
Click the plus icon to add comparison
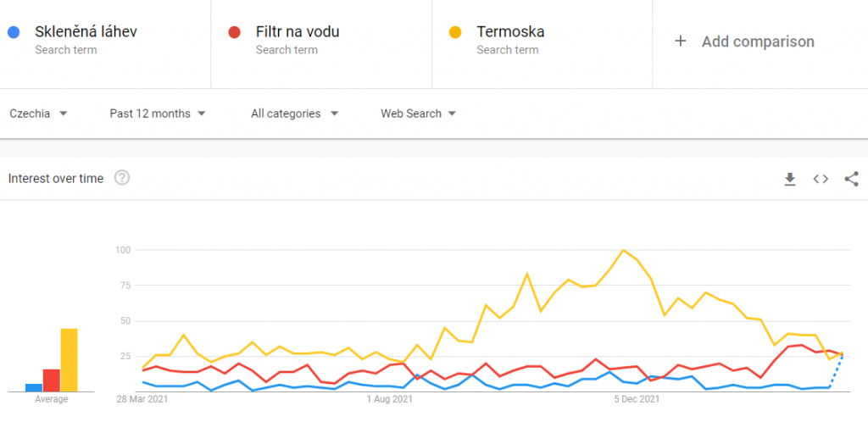680,42
